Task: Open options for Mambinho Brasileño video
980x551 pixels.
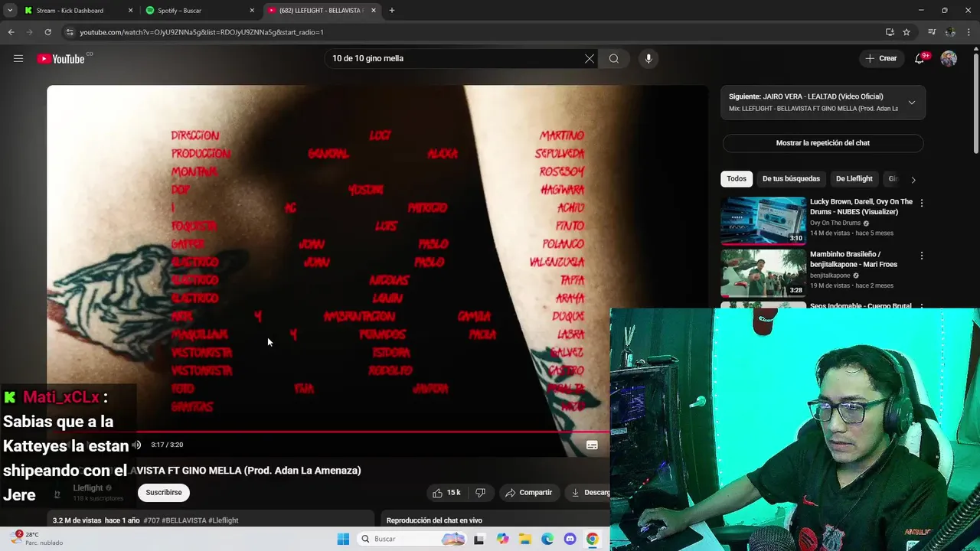Action: pos(922,256)
